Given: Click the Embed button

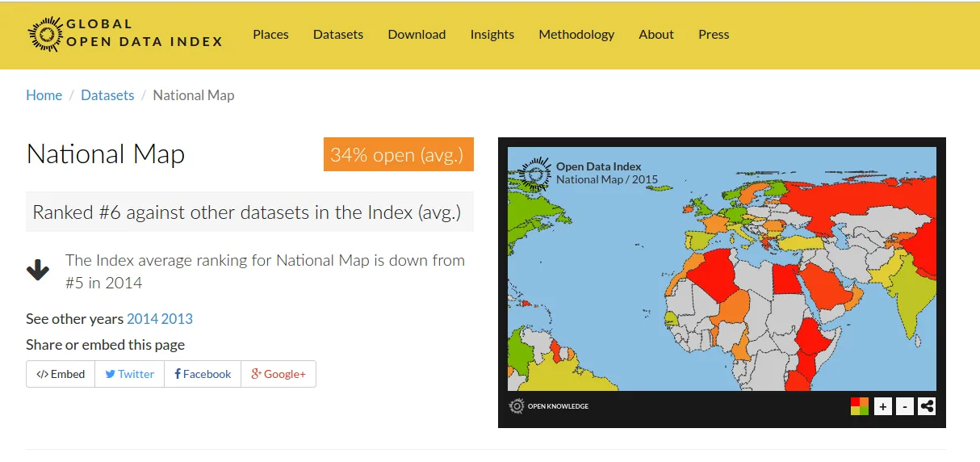Looking at the screenshot, I should (61, 374).
